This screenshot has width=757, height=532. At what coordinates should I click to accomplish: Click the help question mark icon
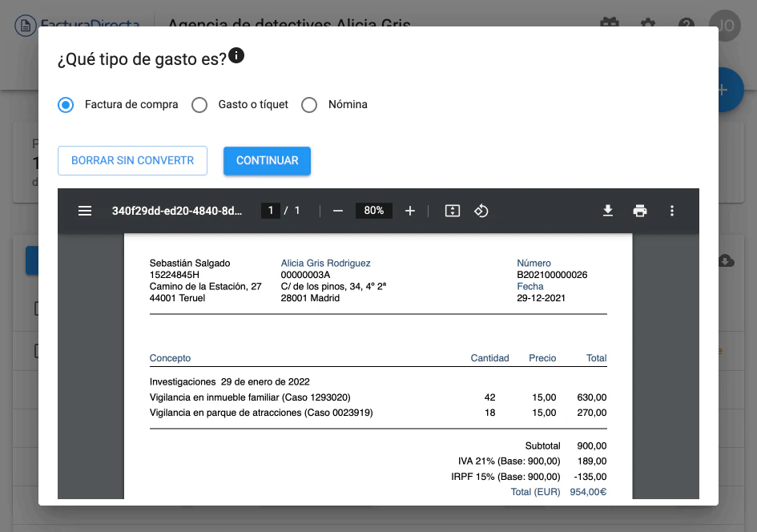[686, 24]
